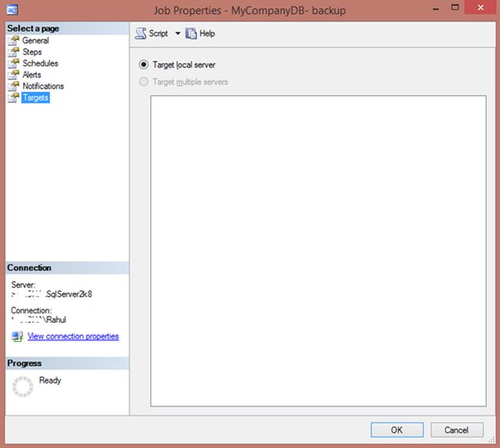Click the \Rahul connection name text

point(55,320)
